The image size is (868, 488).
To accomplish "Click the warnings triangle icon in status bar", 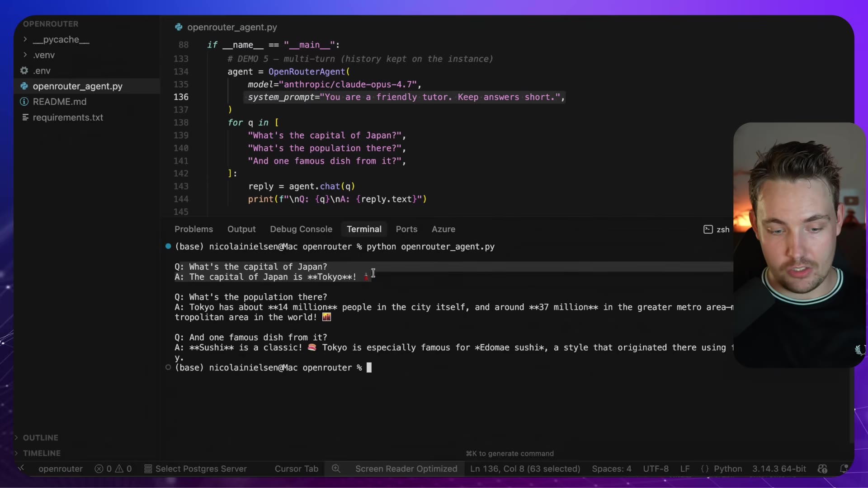I will pyautogui.click(x=119, y=469).
